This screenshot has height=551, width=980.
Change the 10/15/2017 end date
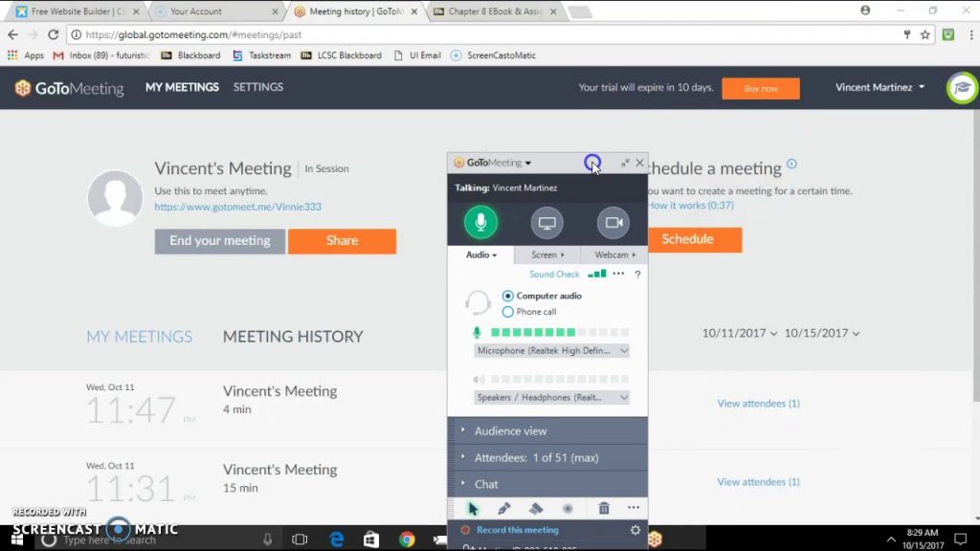pyautogui.click(x=822, y=333)
